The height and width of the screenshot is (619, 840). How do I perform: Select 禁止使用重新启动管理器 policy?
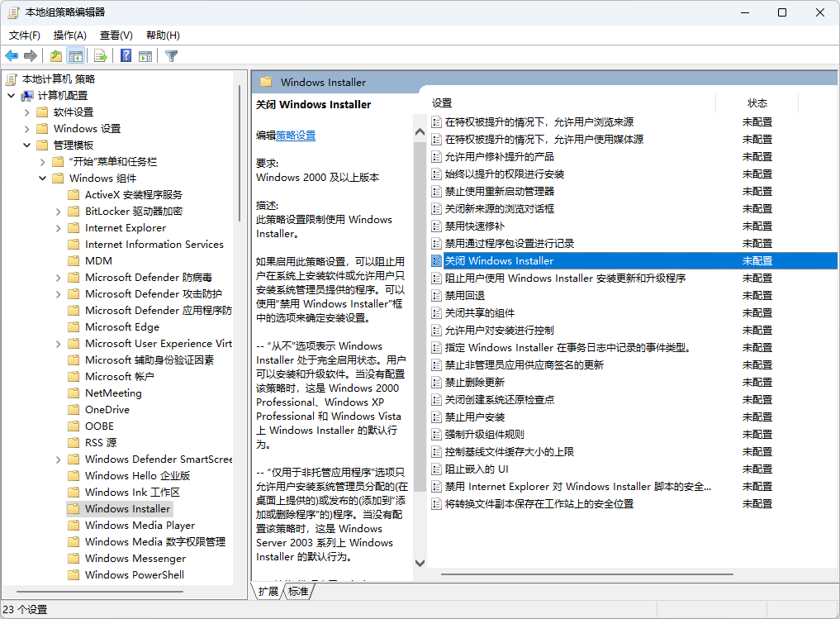[499, 192]
